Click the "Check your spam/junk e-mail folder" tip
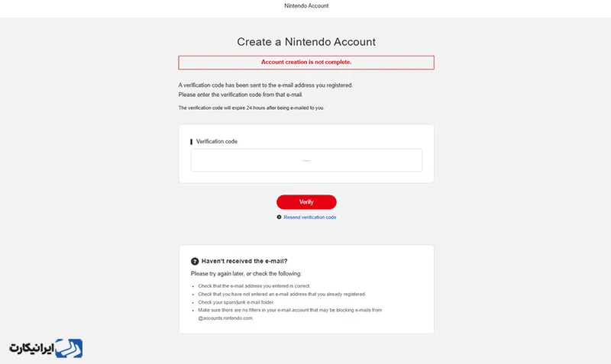Image resolution: width=611 pixels, height=364 pixels. [x=236, y=302]
